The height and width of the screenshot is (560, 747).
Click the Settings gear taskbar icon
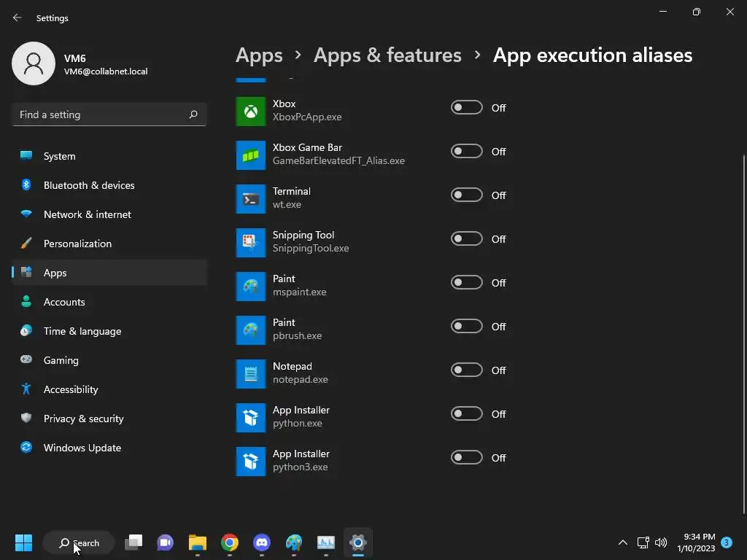[x=357, y=542]
